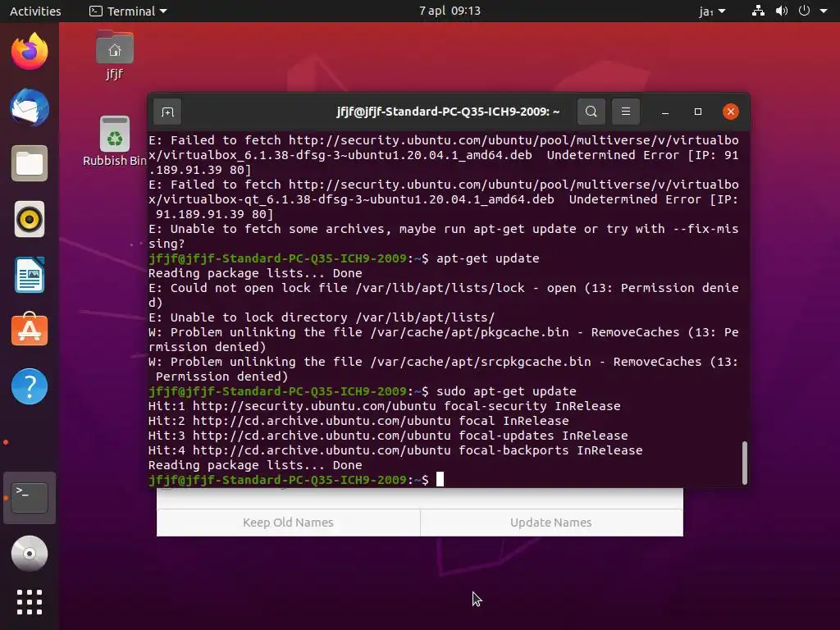Expand the system menu arrow
The image size is (840, 630).
coord(824,11)
